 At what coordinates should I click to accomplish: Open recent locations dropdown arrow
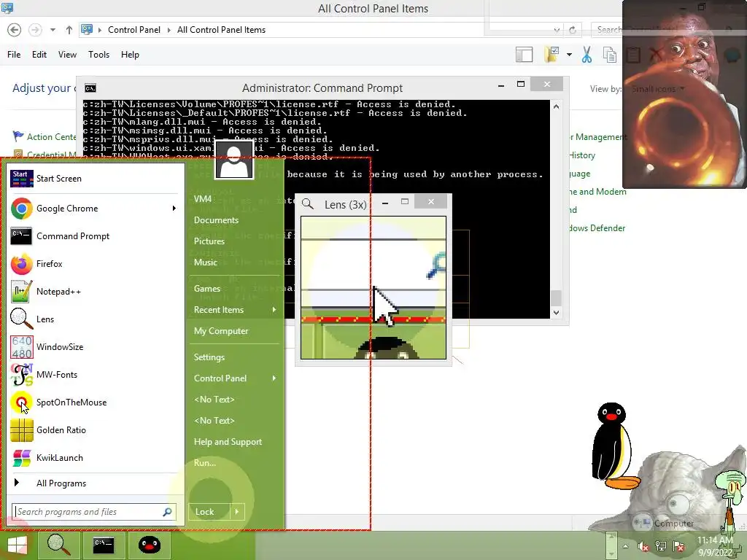point(53,30)
